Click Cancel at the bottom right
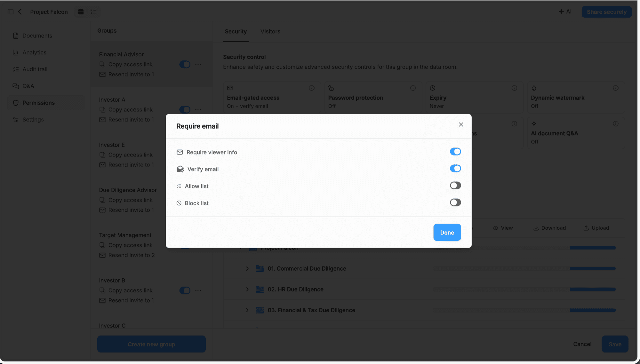This screenshot has width=640, height=364. pos(582,344)
